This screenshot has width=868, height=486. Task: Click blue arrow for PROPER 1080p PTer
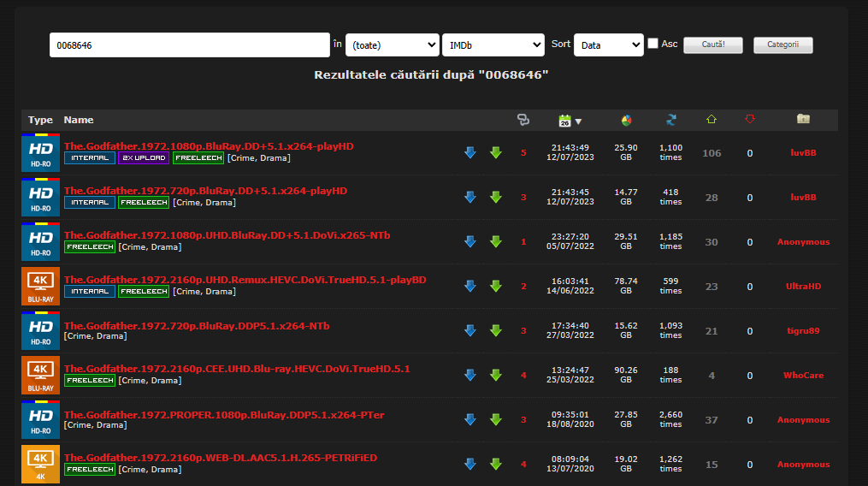click(x=470, y=419)
